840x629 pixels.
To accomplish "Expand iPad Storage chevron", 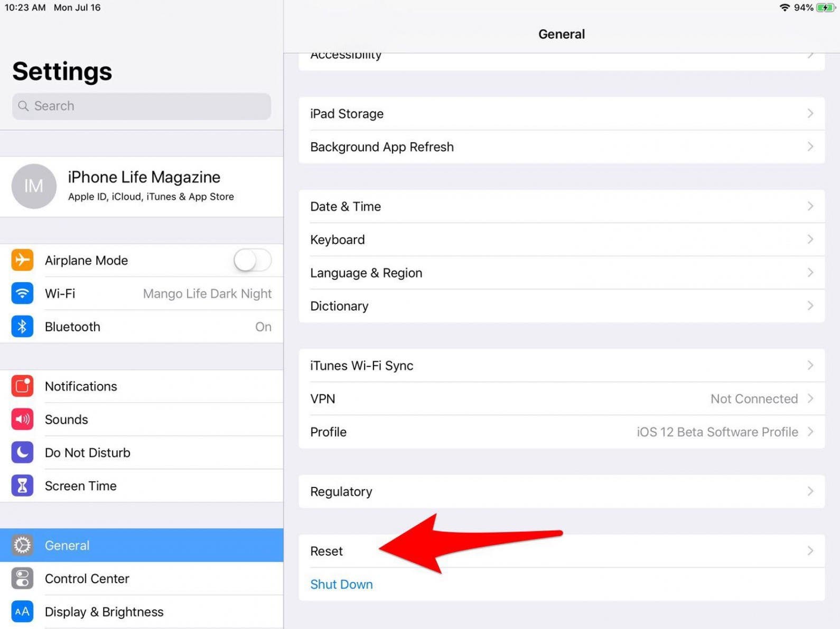I will point(810,114).
